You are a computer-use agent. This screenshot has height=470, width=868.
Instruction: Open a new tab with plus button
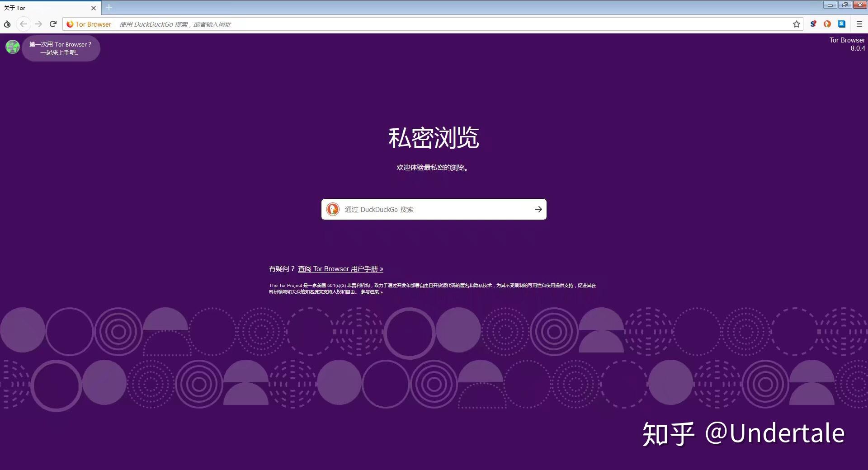(x=109, y=7)
